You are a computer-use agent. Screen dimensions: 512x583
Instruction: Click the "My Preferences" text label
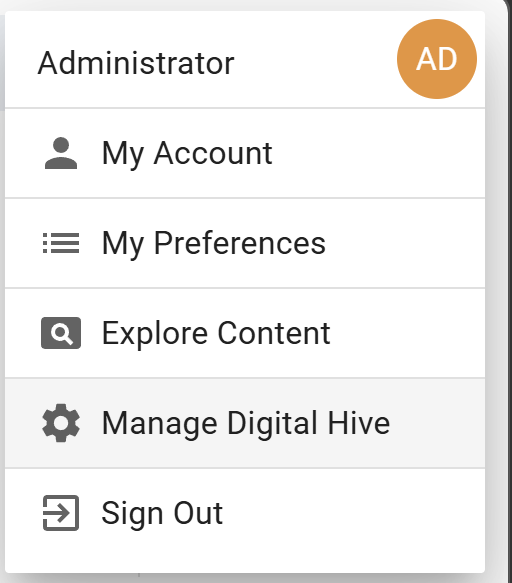tap(214, 244)
